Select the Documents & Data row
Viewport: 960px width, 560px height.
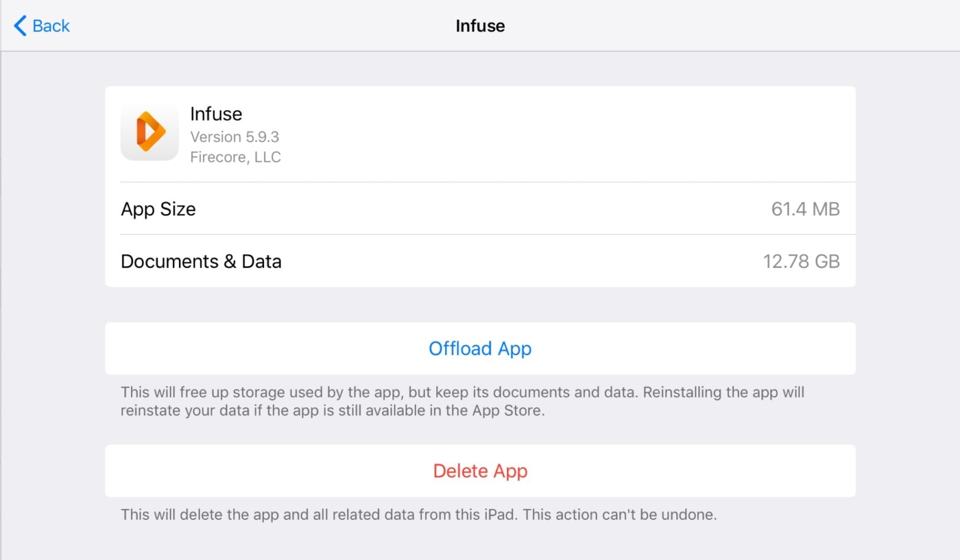click(x=480, y=262)
